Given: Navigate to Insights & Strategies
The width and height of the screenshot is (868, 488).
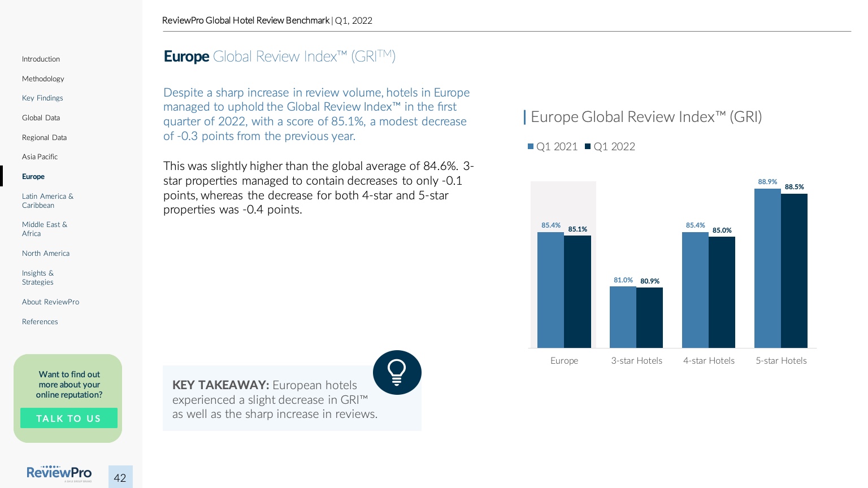Looking at the screenshot, I should (38, 278).
